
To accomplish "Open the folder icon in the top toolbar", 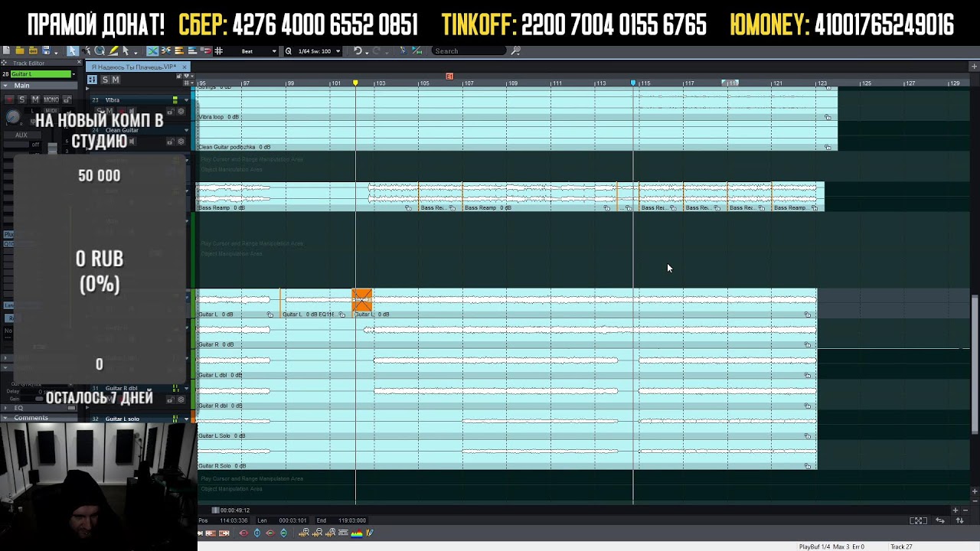I will (x=20, y=51).
